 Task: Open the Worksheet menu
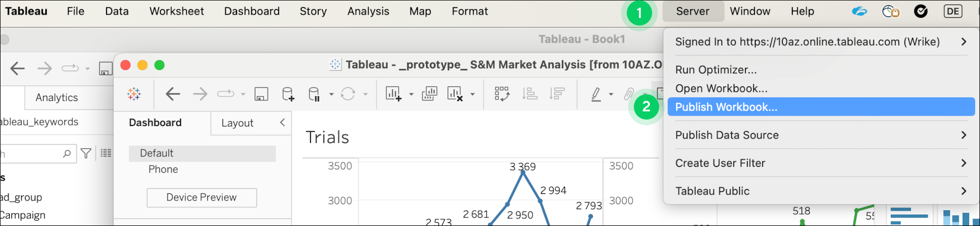pyautogui.click(x=177, y=11)
